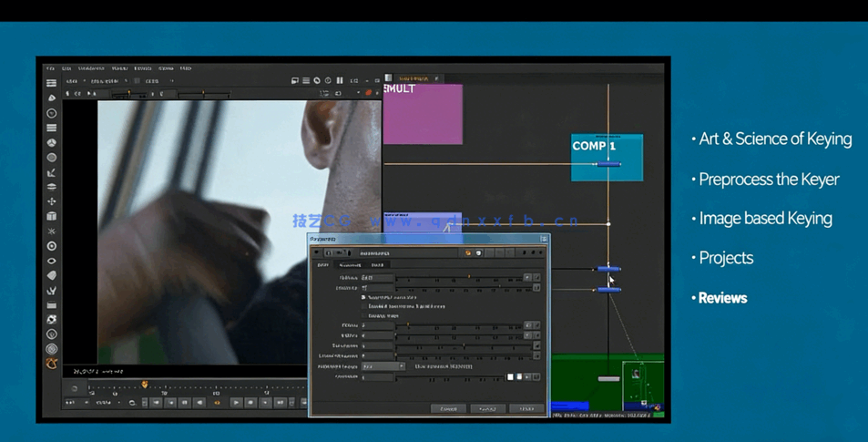Expand the dropdown near the properties dialog bottom
Viewport: 868px width, 442px height.
(x=383, y=366)
